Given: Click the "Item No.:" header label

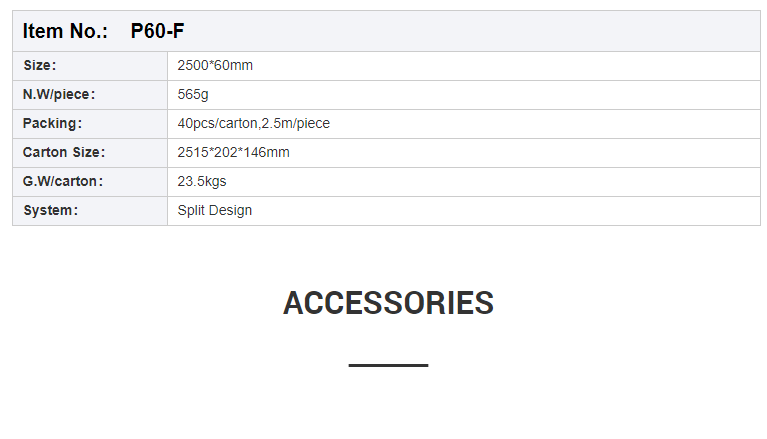Looking at the screenshot, I should (65, 31).
